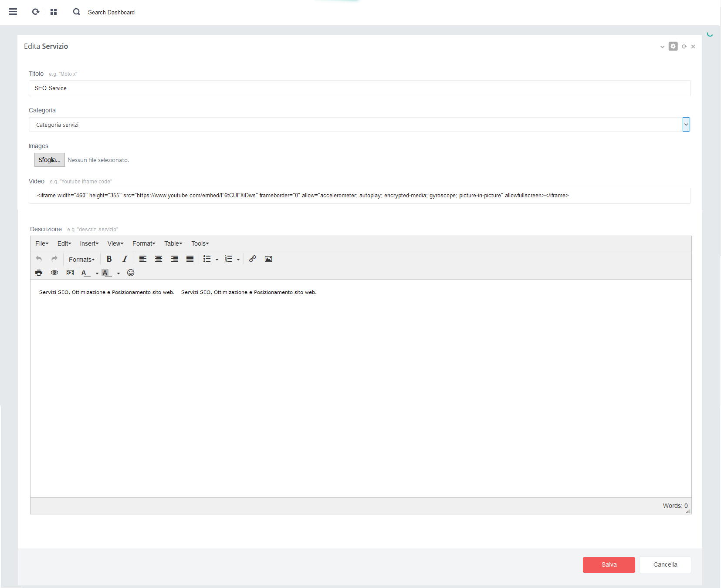Viewport: 721px width, 588px height.
Task: Click the hamburger menu icon
Action: (13, 12)
